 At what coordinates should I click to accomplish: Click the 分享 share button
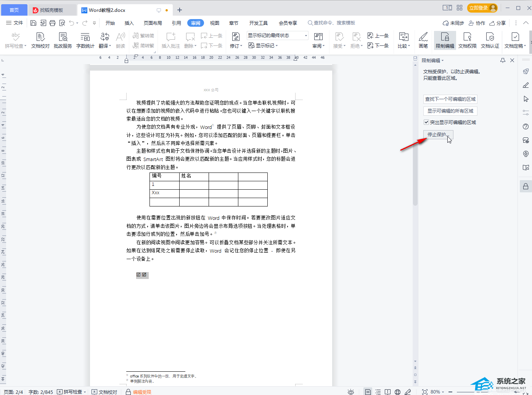498,23
